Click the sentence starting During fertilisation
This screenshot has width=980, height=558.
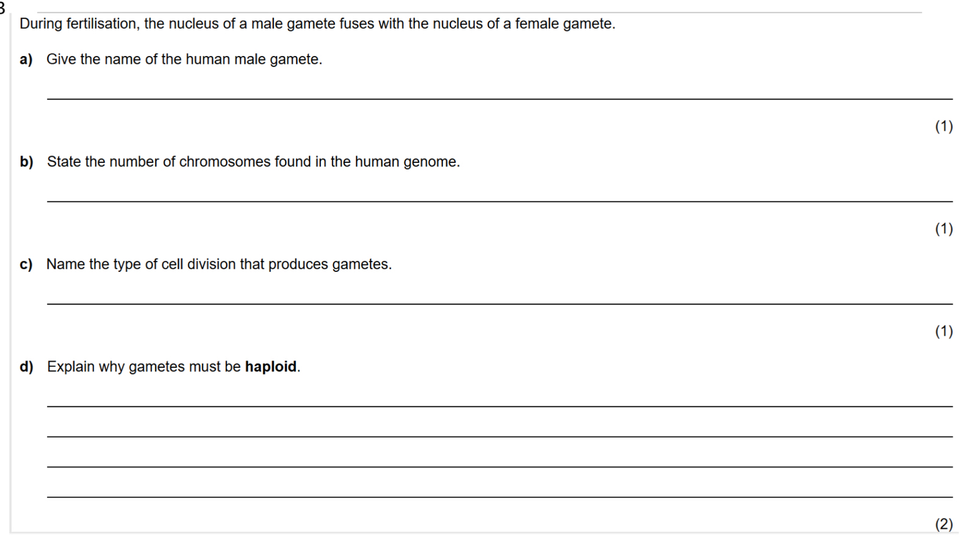click(x=317, y=24)
